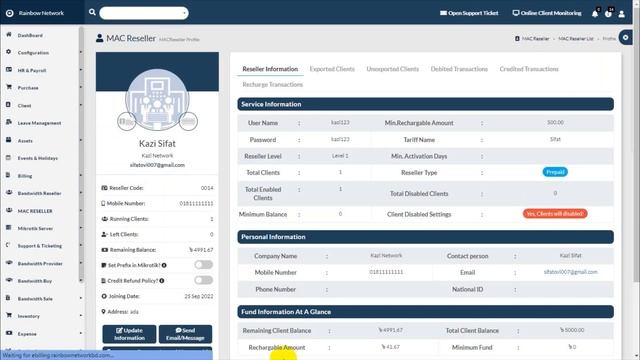The width and height of the screenshot is (640, 360).
Task: Click the round settings button at top right
Action: coord(625,38)
